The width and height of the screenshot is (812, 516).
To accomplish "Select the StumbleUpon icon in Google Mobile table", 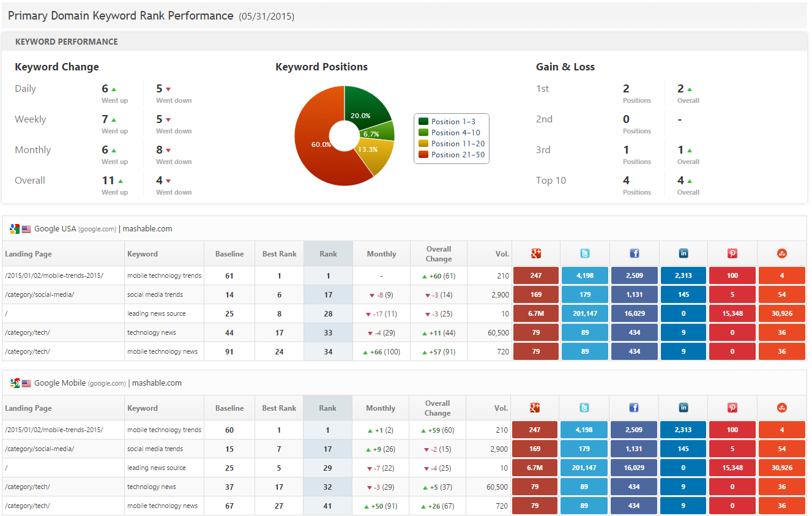I will [x=781, y=408].
